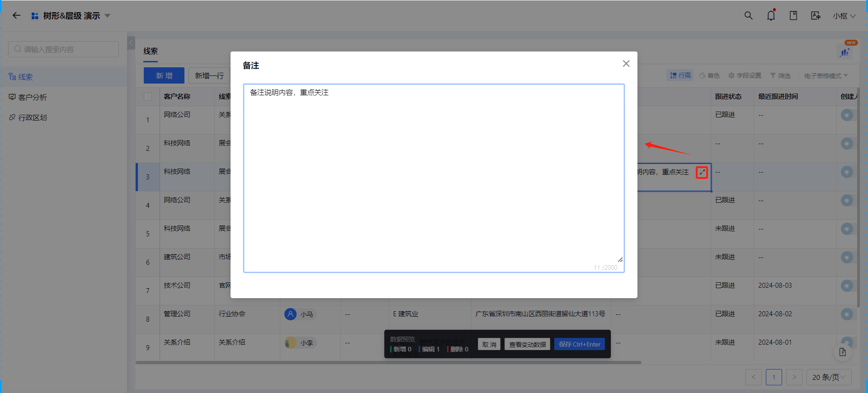Click the horizontal table scrollbar

pos(388,362)
